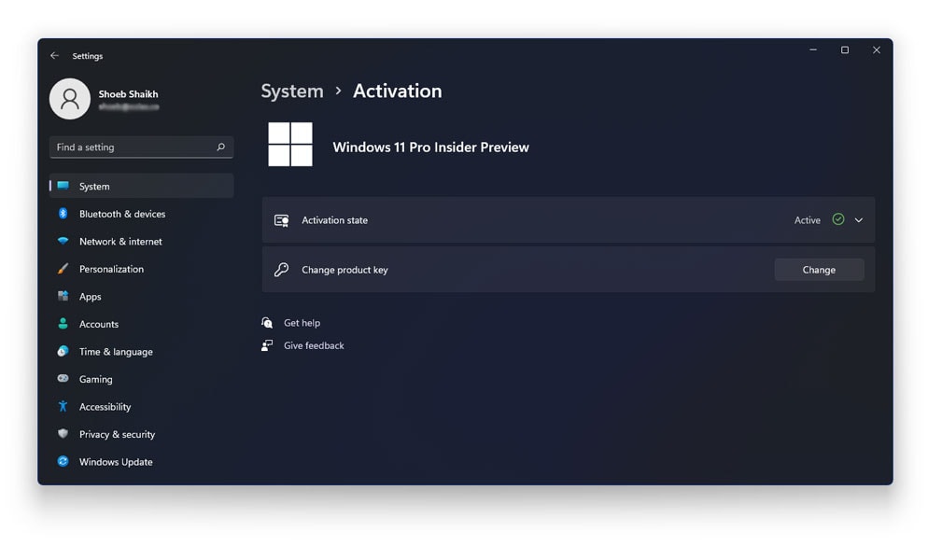The height and width of the screenshot is (560, 928).
Task: Click the search magnifier icon
Action: [x=220, y=147]
